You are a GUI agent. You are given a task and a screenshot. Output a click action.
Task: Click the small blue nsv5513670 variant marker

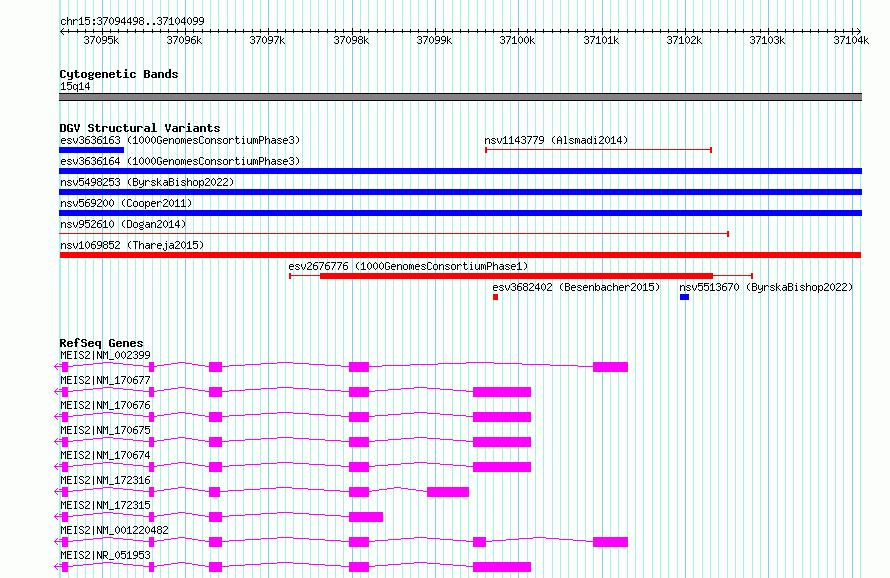[x=685, y=297]
